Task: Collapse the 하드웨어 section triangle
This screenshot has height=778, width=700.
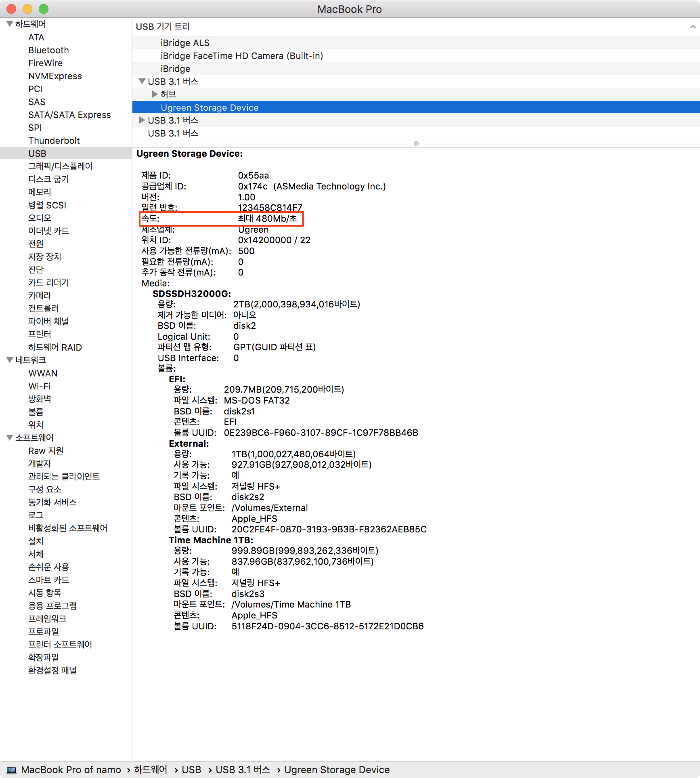Action: 10,24
